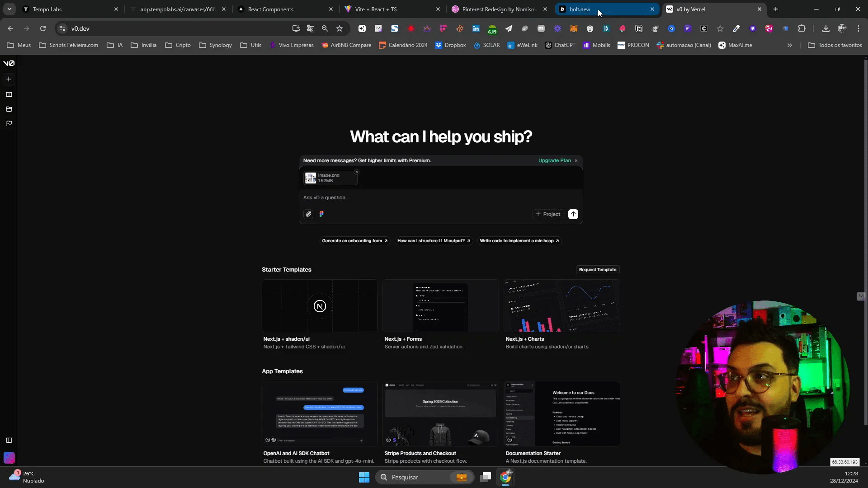Click the Upgrade Plan link
This screenshot has width=868, height=488.
point(554,160)
